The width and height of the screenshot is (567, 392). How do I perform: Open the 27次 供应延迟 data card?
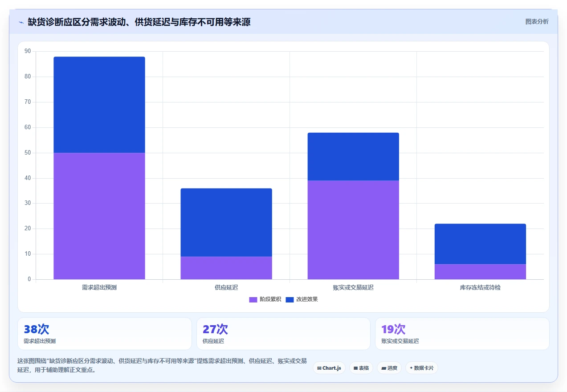[x=283, y=334]
